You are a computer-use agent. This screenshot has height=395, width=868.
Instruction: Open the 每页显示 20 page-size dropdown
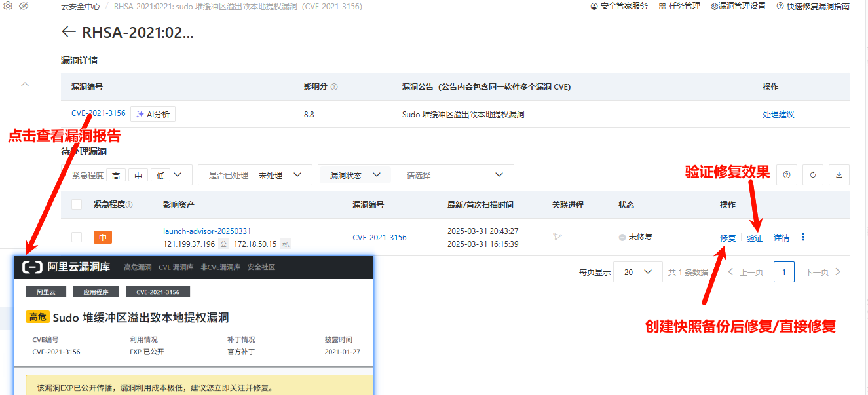coord(637,272)
